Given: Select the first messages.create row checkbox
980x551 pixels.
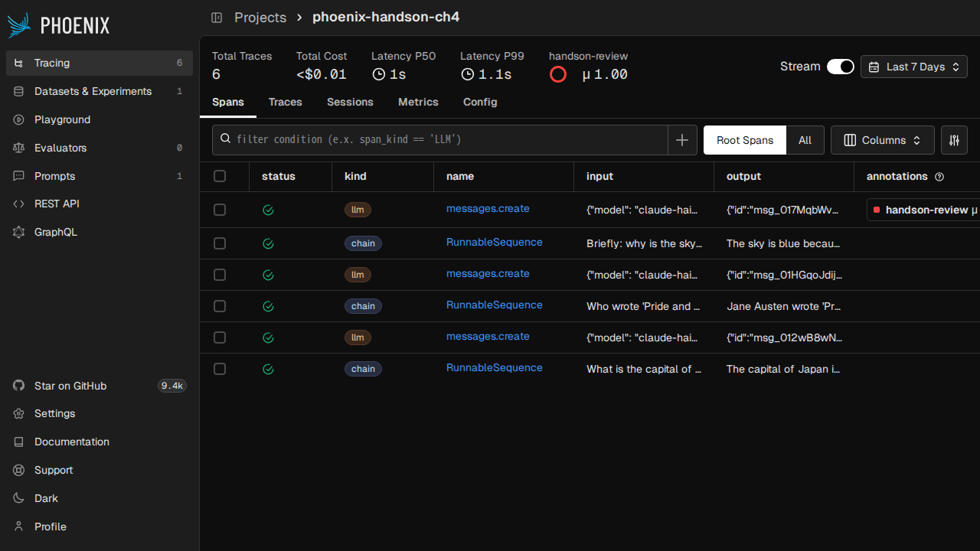Looking at the screenshot, I should pyautogui.click(x=220, y=210).
